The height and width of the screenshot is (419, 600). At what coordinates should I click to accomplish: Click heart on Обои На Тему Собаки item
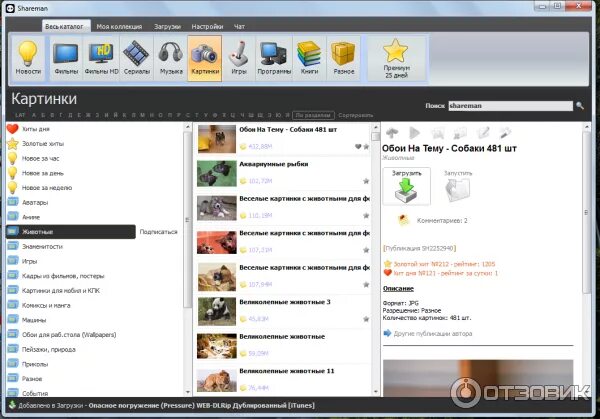pyautogui.click(x=358, y=146)
